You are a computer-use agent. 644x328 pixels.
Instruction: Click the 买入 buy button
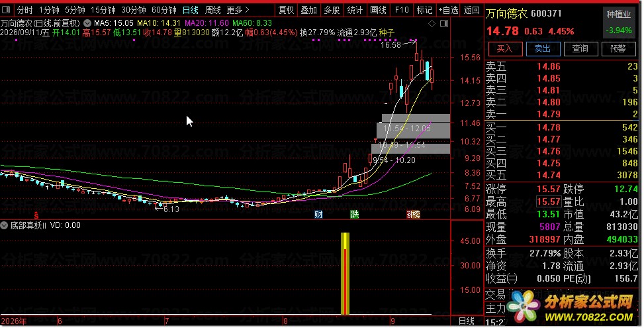click(x=505, y=49)
